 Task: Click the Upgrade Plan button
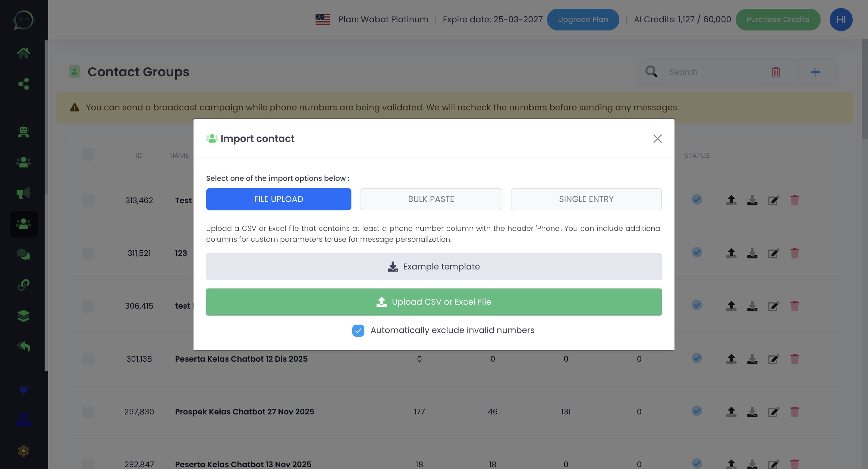click(x=583, y=19)
